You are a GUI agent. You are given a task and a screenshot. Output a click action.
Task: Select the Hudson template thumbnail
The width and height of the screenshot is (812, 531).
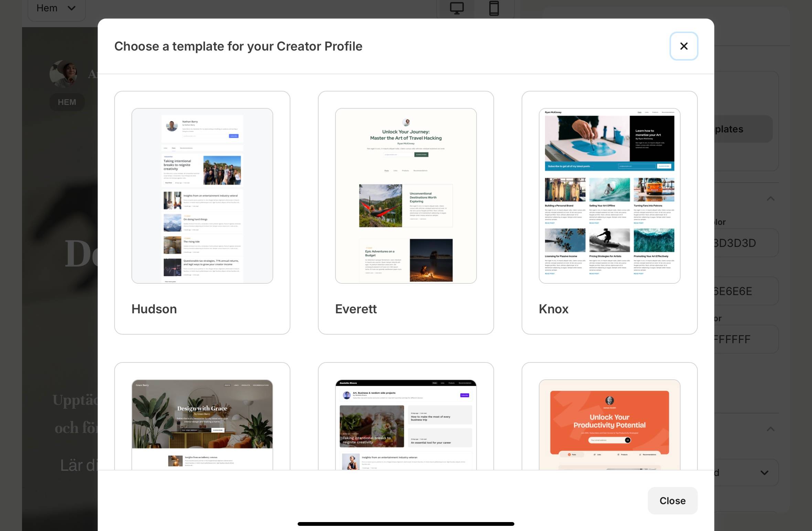[x=202, y=196]
